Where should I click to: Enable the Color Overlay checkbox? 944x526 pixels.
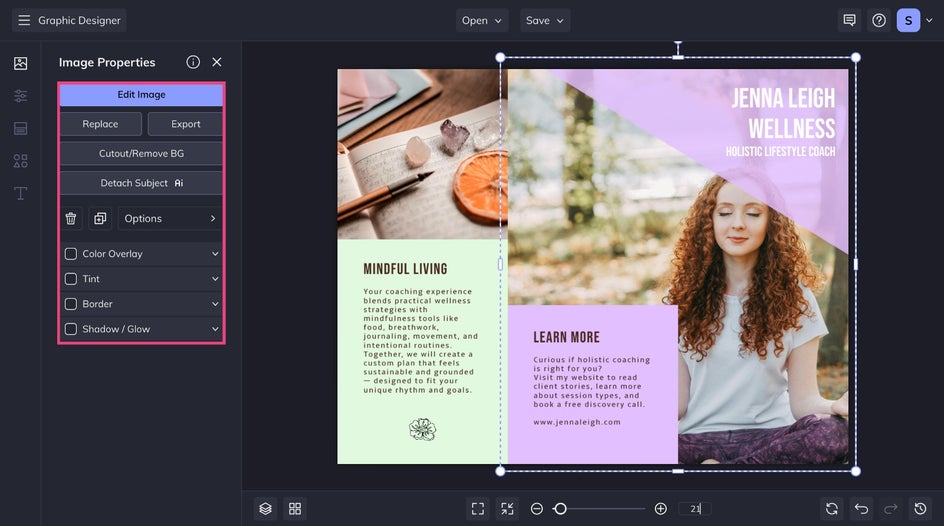pyautogui.click(x=71, y=254)
